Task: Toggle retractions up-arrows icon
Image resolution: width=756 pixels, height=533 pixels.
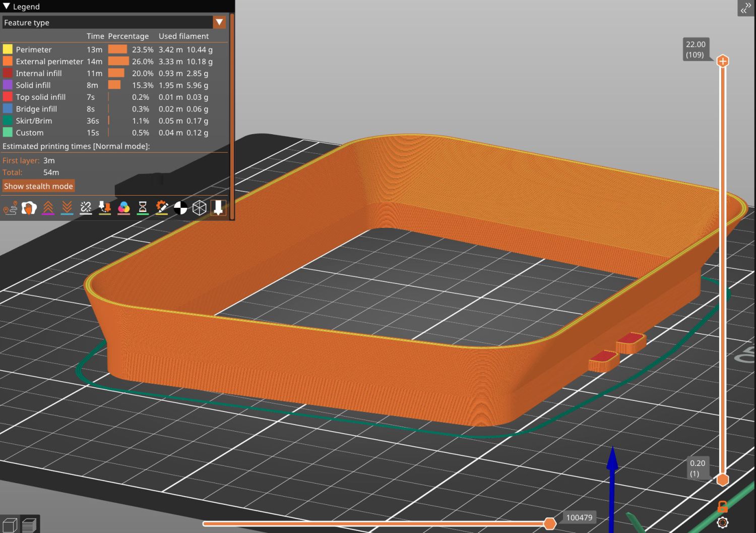Action: (x=48, y=208)
